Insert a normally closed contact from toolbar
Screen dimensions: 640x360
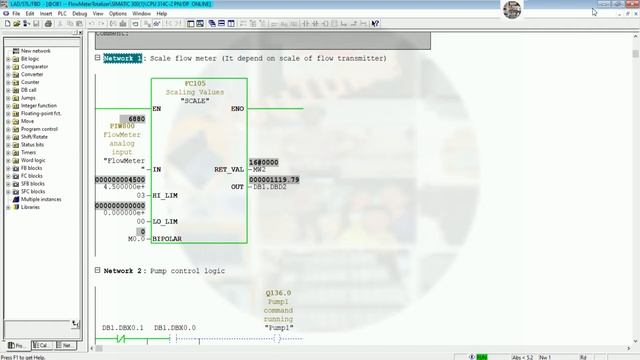pyautogui.click(x=316, y=24)
